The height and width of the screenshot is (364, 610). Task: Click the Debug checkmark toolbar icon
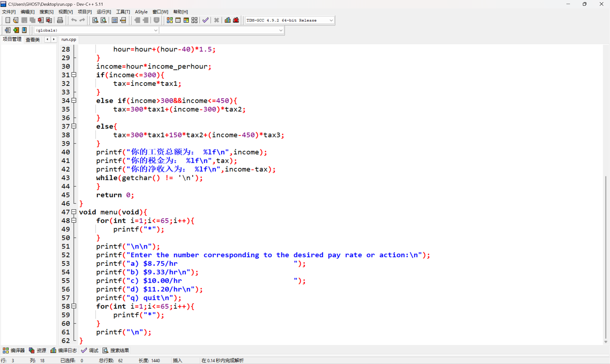tap(205, 20)
